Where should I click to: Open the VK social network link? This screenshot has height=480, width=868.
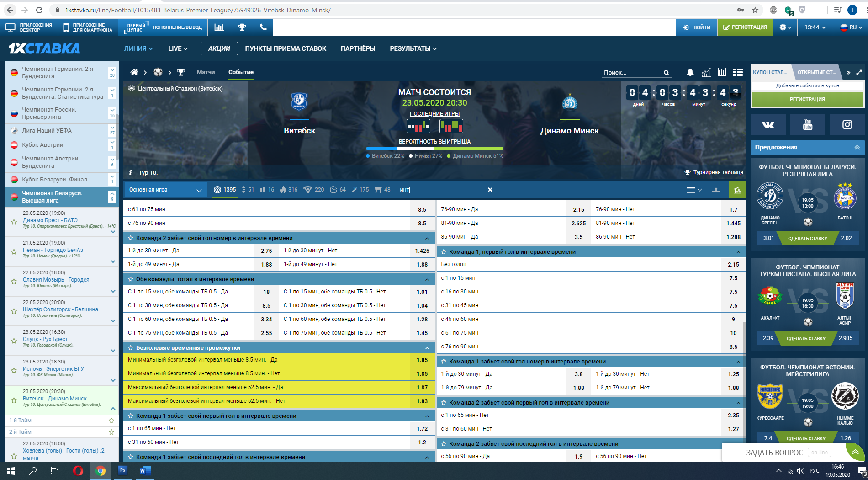pos(768,125)
